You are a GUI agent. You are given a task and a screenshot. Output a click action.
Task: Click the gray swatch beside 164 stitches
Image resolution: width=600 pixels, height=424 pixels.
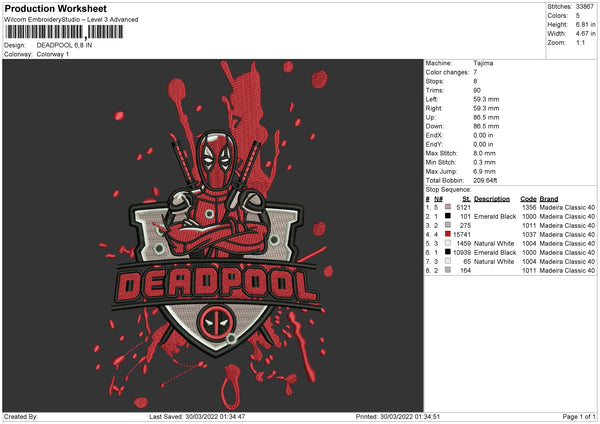(x=448, y=270)
